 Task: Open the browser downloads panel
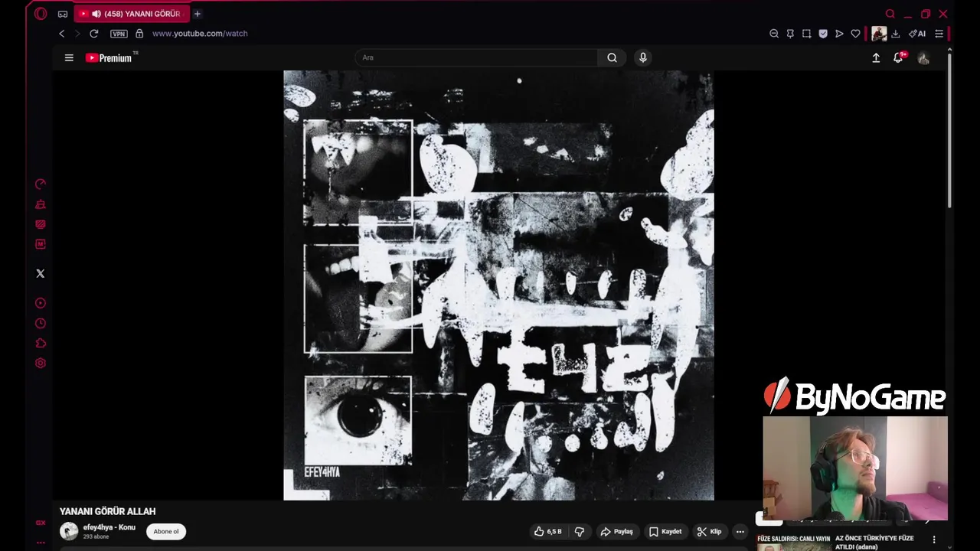coord(895,34)
